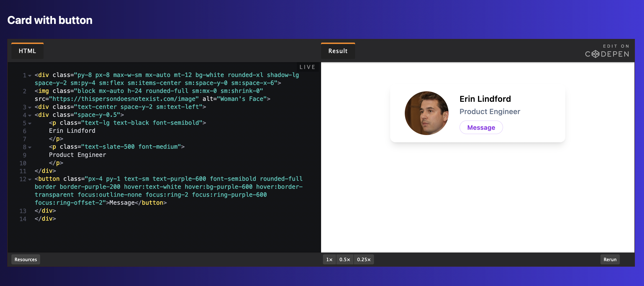
Task: Collapse code fold arrow on line 3
Action: tap(30, 107)
